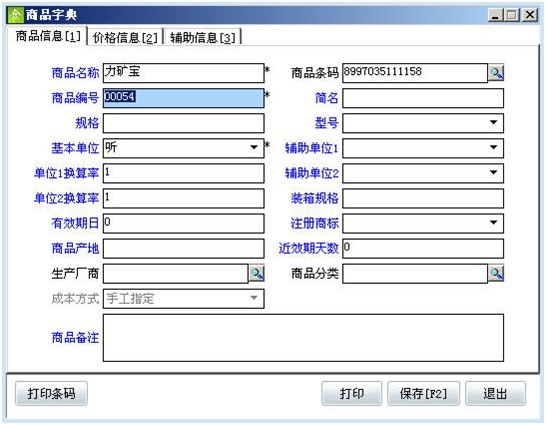Click into the 规格 input field
546x425 pixels.
click(184, 123)
